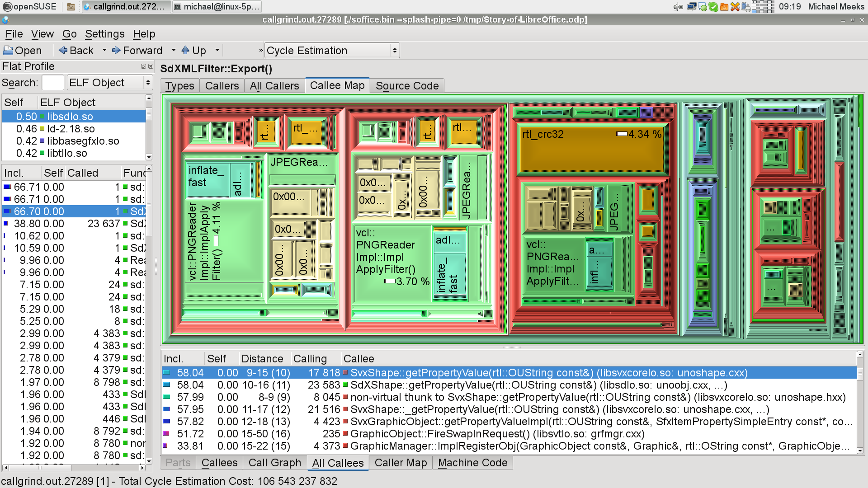Go Back using the toolbar arrow
This screenshot has height=488, width=868.
[63, 51]
